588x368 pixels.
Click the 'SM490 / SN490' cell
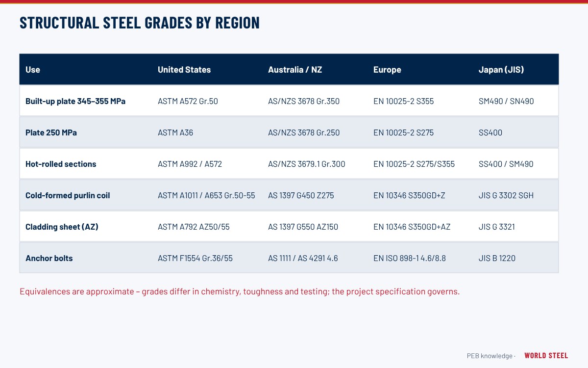pos(506,101)
